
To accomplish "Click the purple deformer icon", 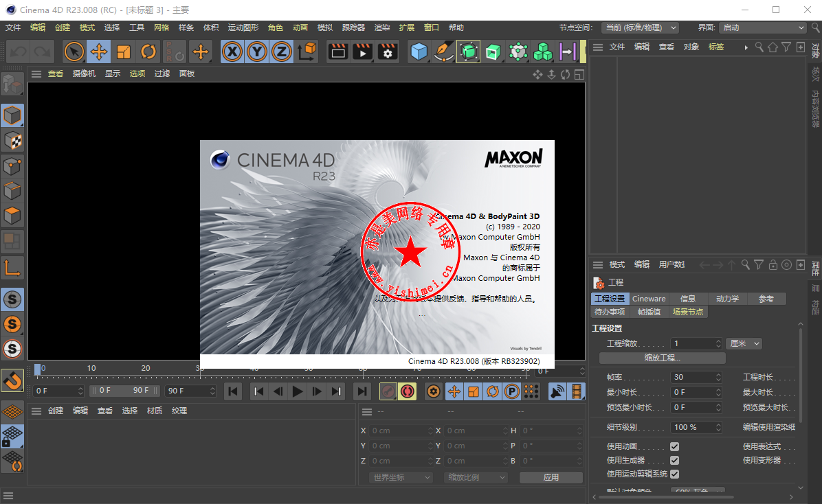I will [x=567, y=52].
